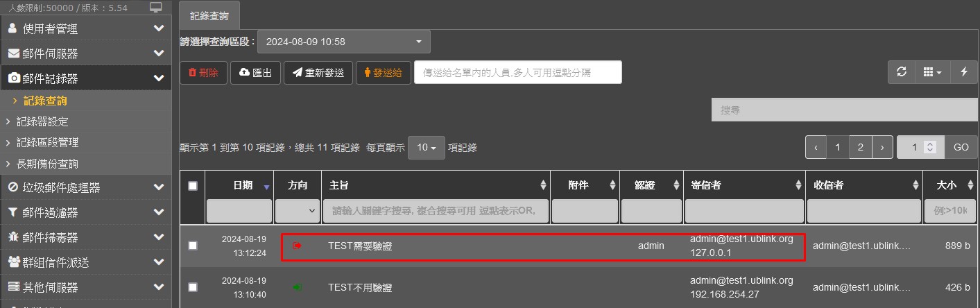
Task: Increment the page number spinner
Action: click(931, 144)
